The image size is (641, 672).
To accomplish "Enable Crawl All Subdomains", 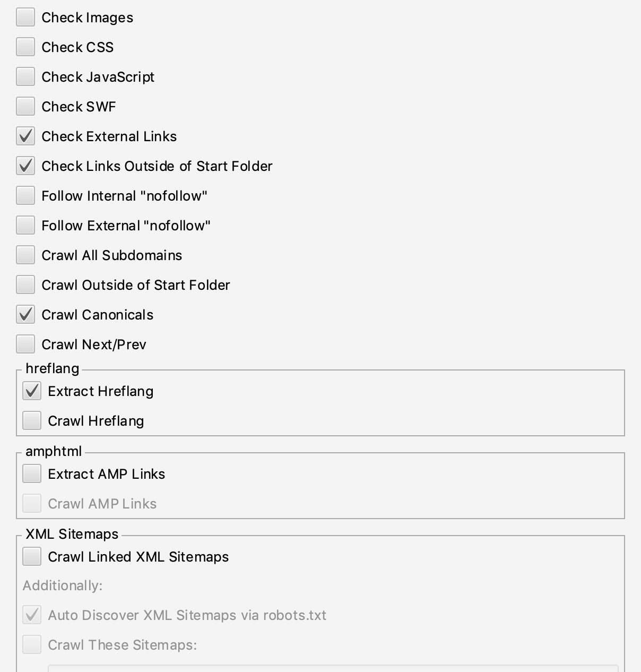I will (x=25, y=255).
